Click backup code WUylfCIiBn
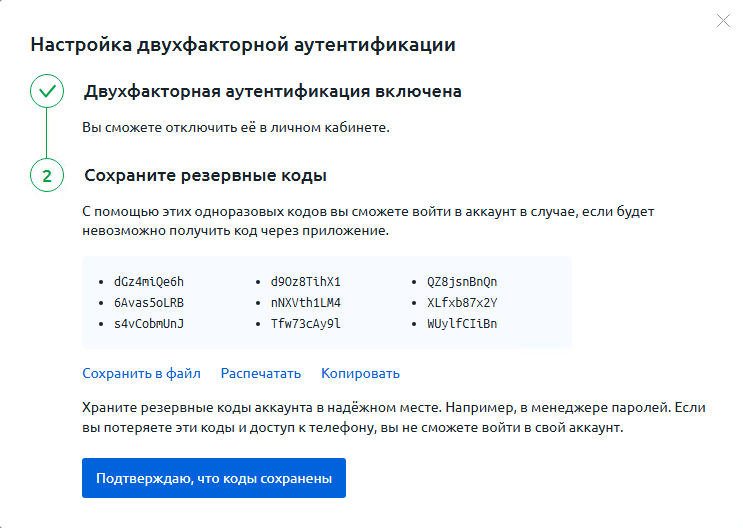The width and height of the screenshot is (743, 528). click(461, 323)
